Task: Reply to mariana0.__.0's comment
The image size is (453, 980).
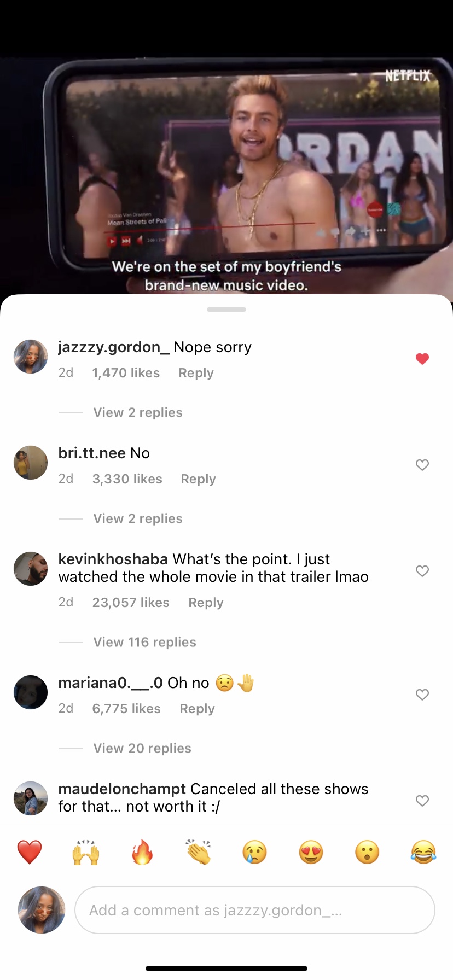Action: click(197, 709)
